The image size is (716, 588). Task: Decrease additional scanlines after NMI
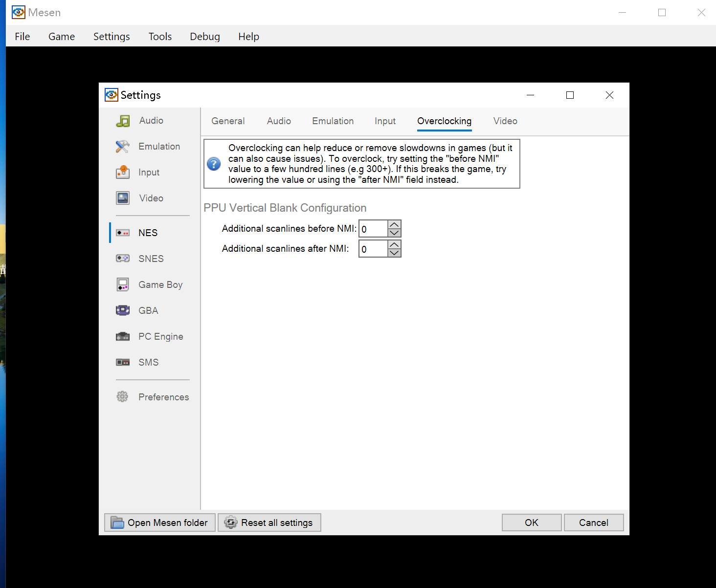(394, 253)
